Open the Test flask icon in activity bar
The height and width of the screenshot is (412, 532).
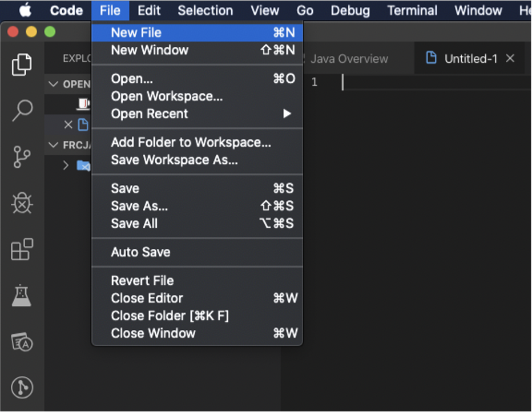[x=21, y=296]
